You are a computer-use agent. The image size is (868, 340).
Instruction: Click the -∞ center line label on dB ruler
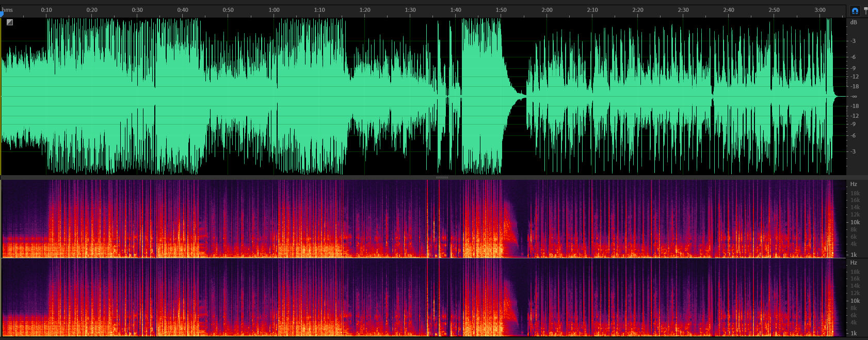click(854, 97)
